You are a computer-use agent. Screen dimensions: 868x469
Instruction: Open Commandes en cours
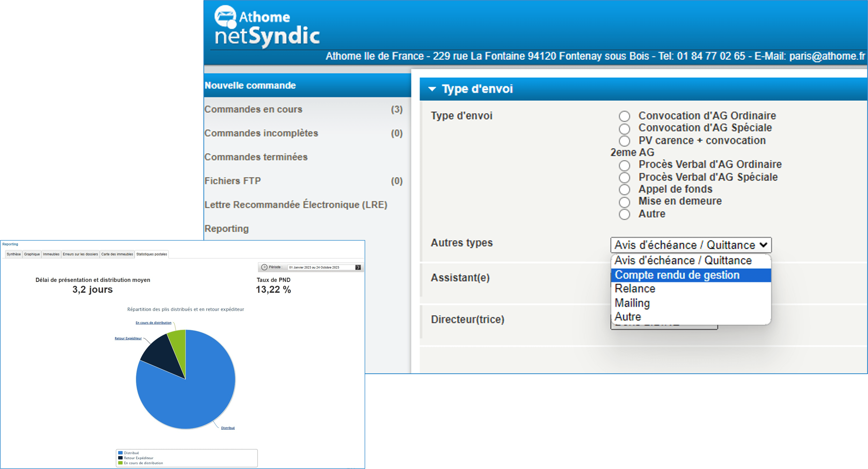253,109
